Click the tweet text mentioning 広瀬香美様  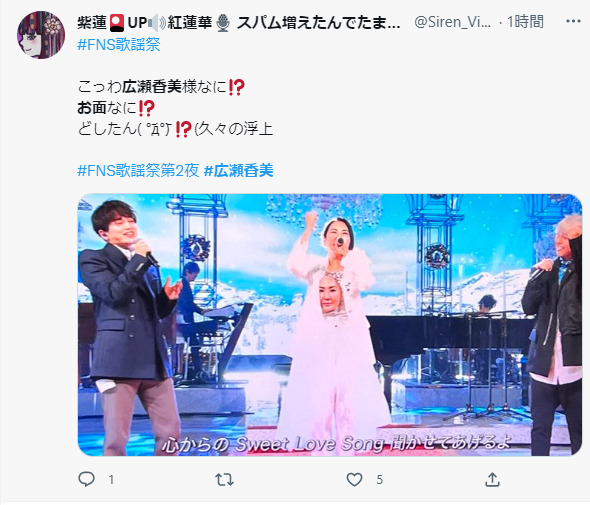tap(161, 87)
